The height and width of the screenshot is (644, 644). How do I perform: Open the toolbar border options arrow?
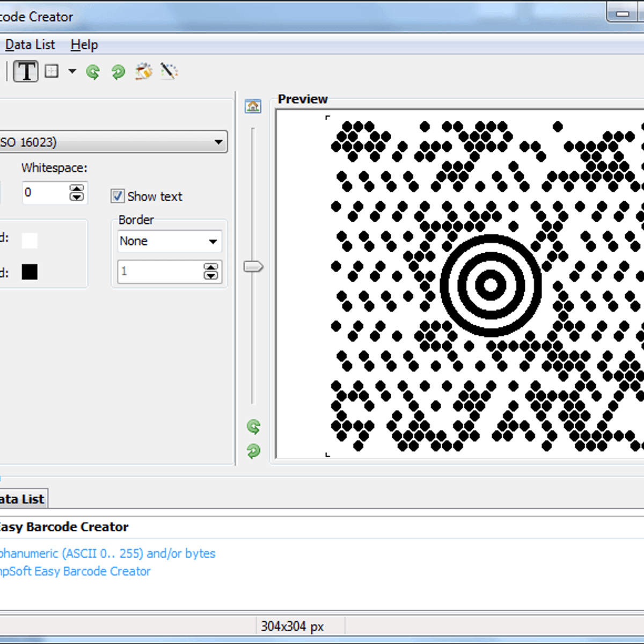(72, 71)
